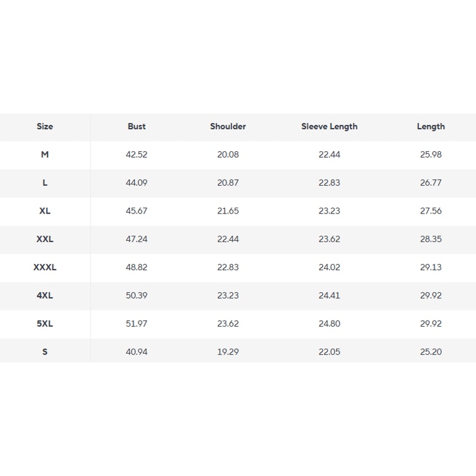Click bust value 48.82

(136, 267)
